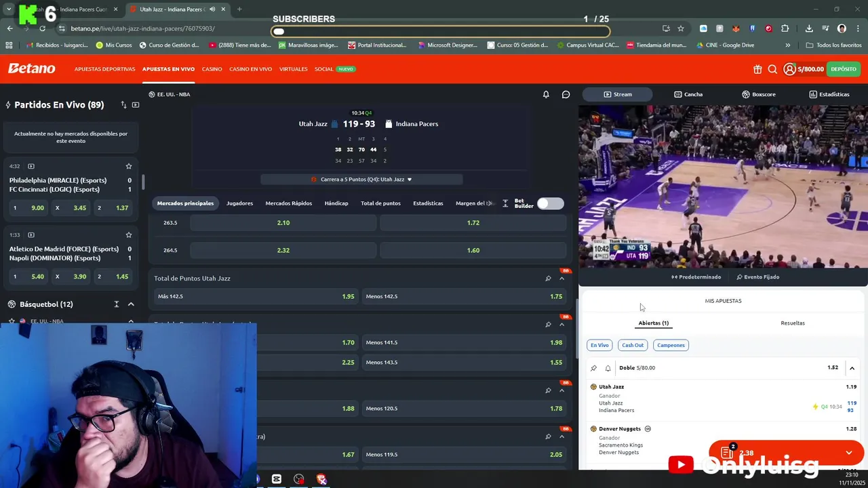Pin the Total de Puntos Utah Jazz market
Screen dimensions: 868x488
(548, 279)
